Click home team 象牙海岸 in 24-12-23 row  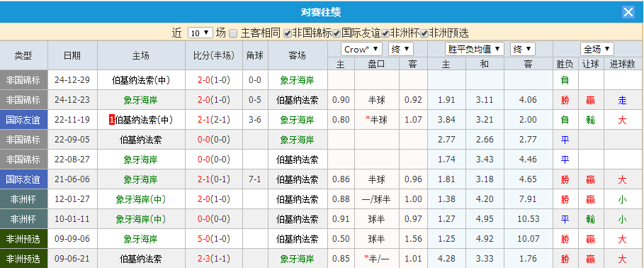(x=140, y=100)
